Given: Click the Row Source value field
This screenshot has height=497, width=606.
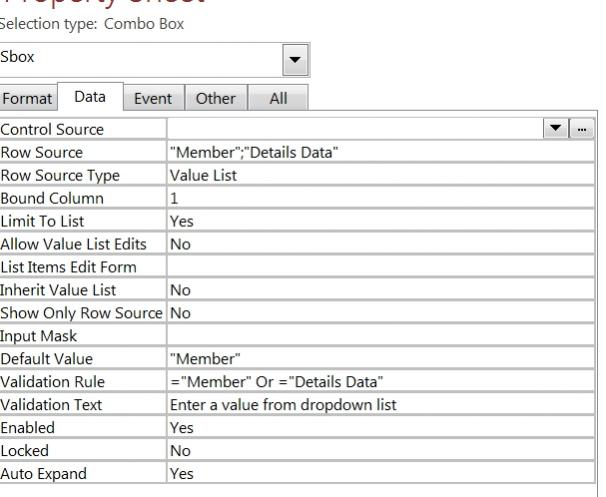Looking at the screenshot, I should pos(380,152).
